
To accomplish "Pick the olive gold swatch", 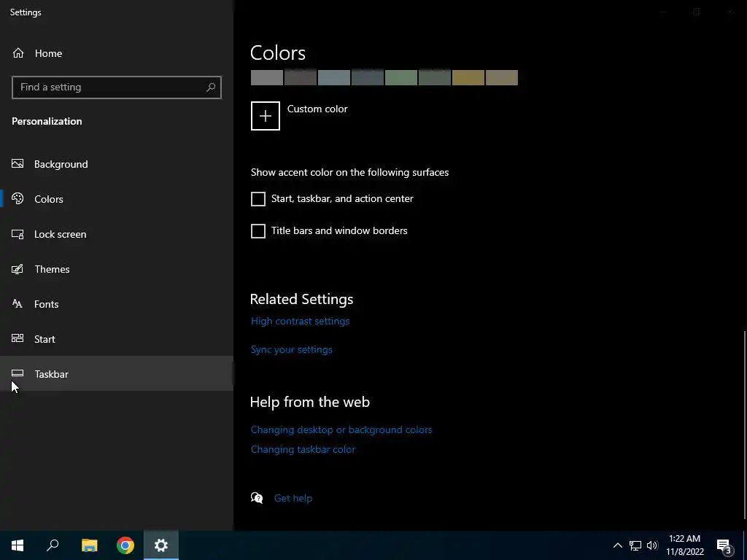I will click(x=468, y=77).
